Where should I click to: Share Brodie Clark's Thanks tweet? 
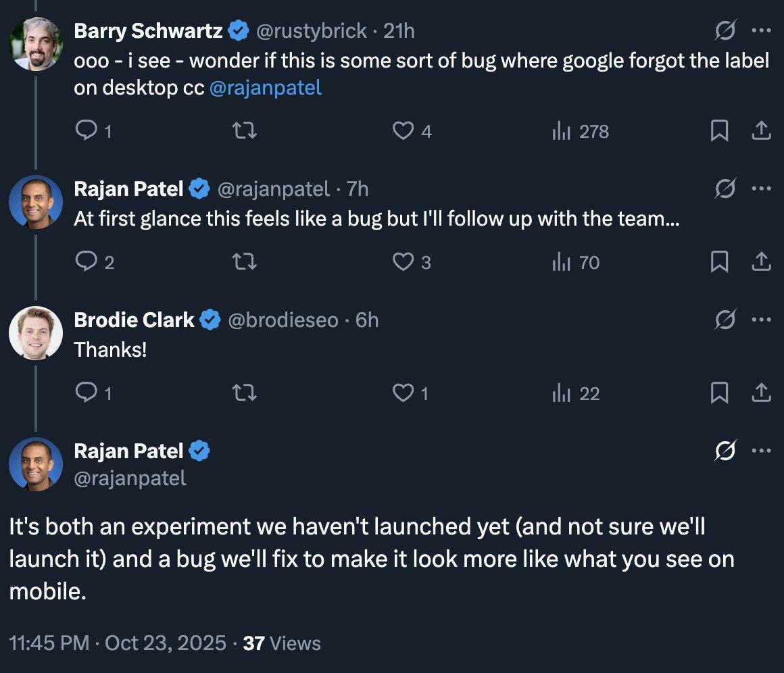761,393
